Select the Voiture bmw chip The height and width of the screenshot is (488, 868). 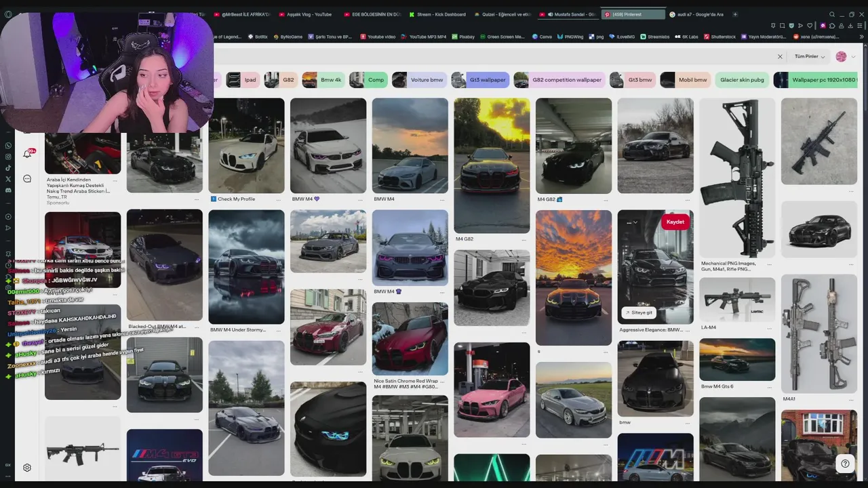[x=419, y=80]
